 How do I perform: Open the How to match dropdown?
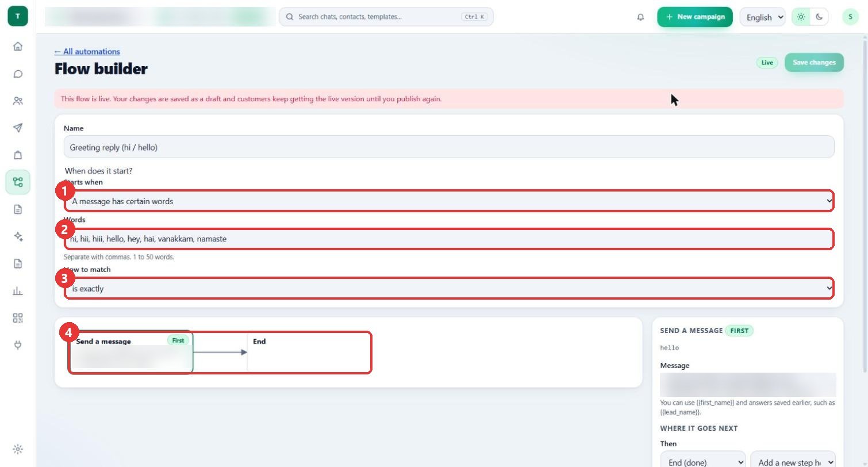pyautogui.click(x=449, y=288)
